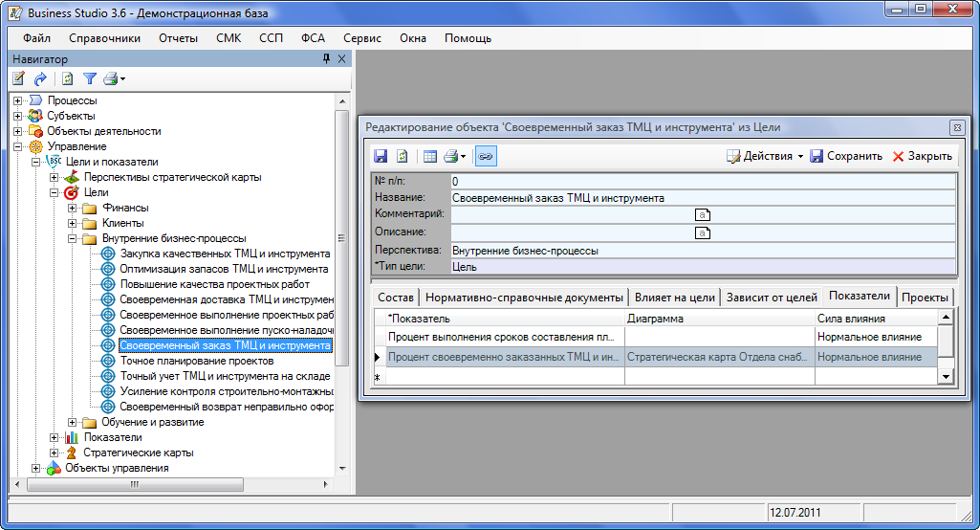Open the Файл menu
The width and height of the screenshot is (980, 530).
tap(37, 38)
